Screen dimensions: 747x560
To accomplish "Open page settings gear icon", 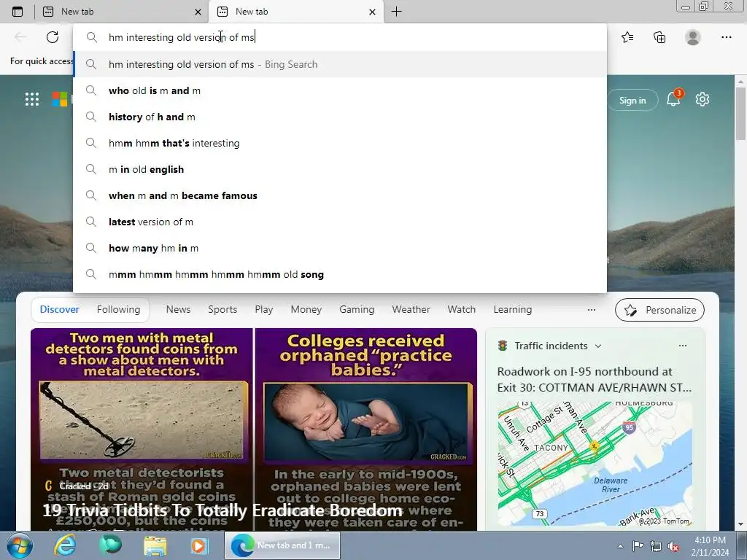I will point(703,99).
